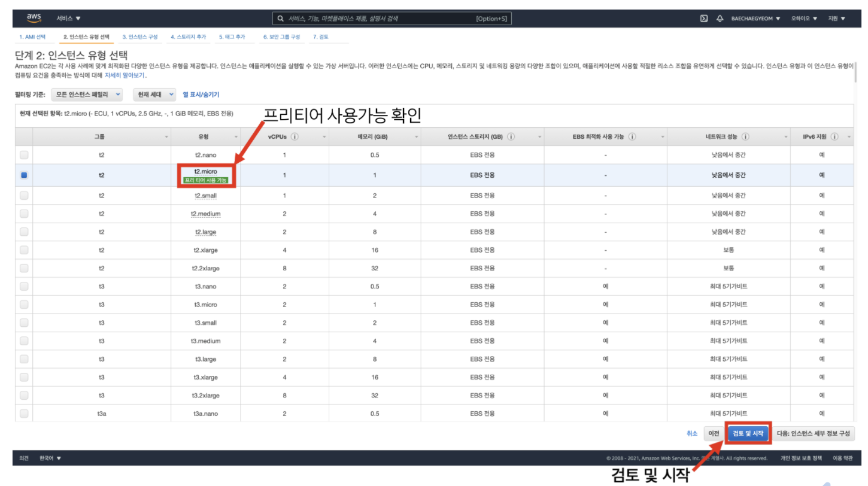Go to step 6. 보안 그룹 구성 tab
The width and height of the screenshot is (868, 486).
coord(281,37)
